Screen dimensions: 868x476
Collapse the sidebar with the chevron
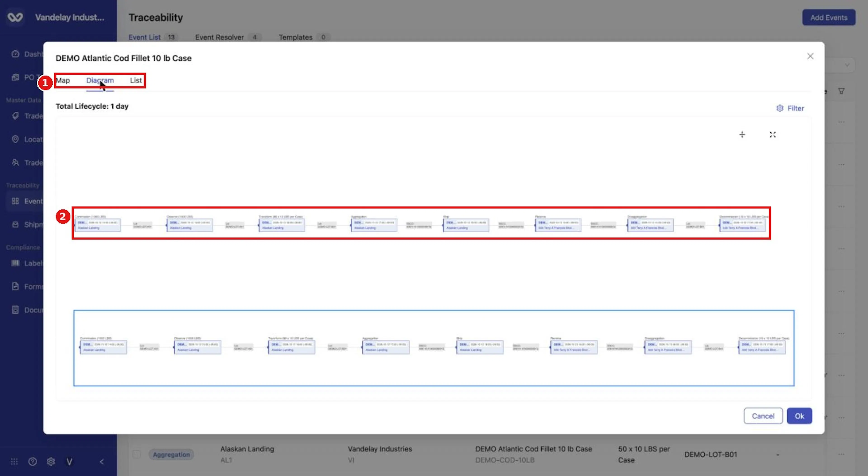pyautogui.click(x=101, y=462)
